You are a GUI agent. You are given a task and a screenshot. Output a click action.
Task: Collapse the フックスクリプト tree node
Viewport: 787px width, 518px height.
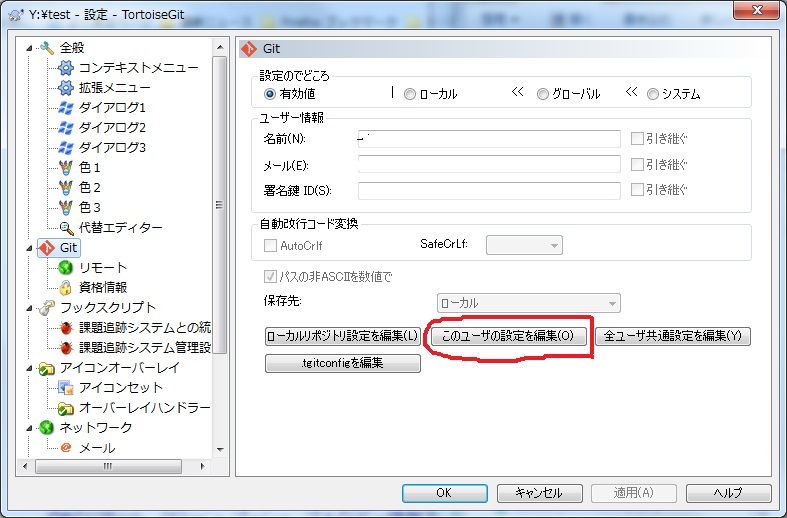coord(30,308)
